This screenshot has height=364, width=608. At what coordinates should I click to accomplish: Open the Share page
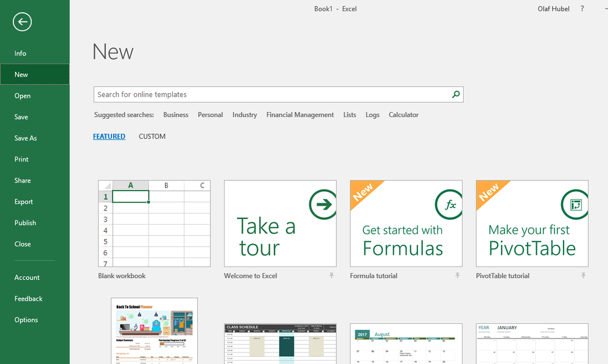click(x=35, y=181)
